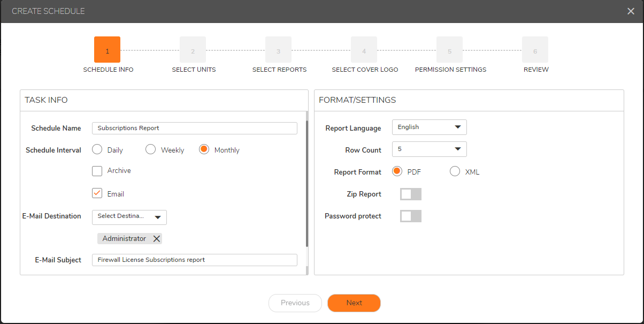The height and width of the screenshot is (324, 644).
Task: Click the Next button
Action: coord(354,303)
